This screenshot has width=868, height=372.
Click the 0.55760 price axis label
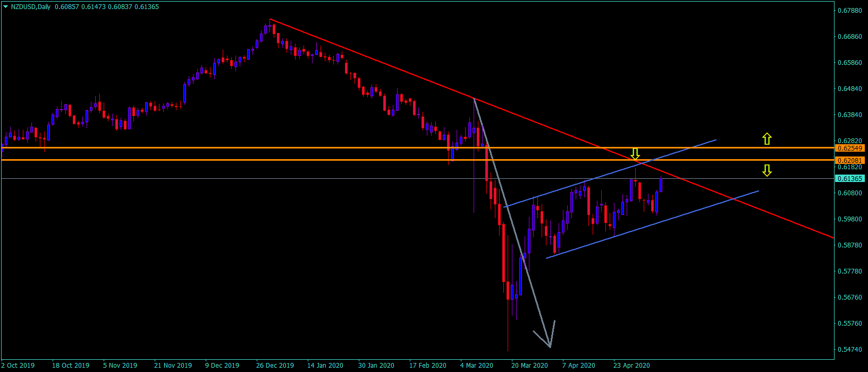849,324
